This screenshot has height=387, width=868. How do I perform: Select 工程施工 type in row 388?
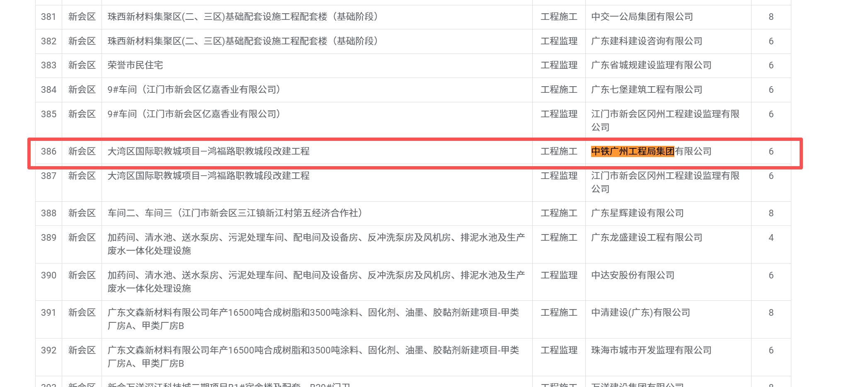coord(559,213)
